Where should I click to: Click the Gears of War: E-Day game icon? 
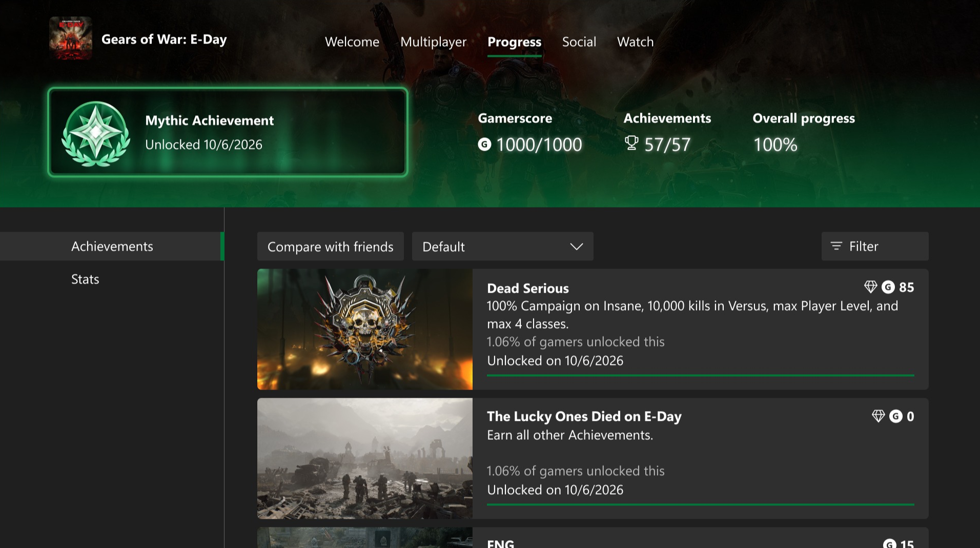pyautogui.click(x=71, y=38)
